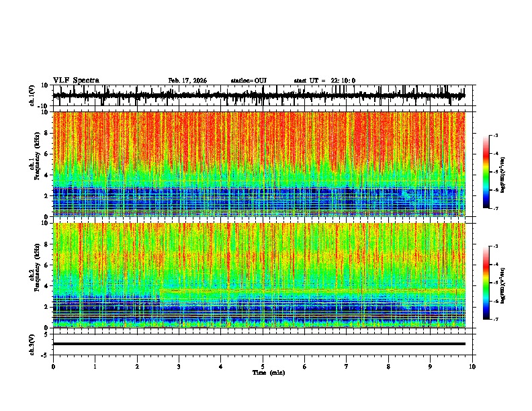This screenshot has height=411, width=532.
Task: Click the time axis tick label "3"
Action: (x=179, y=367)
